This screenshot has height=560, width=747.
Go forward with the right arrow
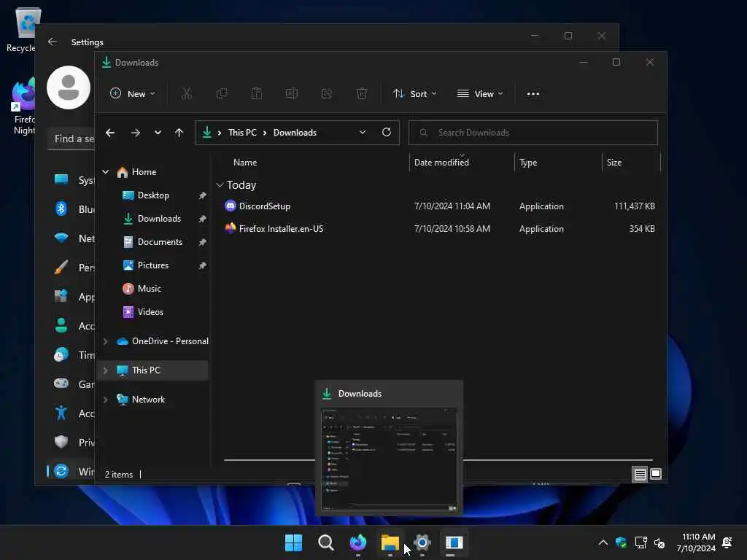click(x=135, y=133)
